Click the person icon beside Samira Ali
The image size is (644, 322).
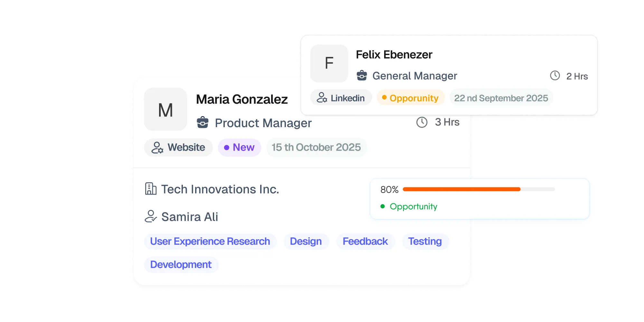pos(151,216)
